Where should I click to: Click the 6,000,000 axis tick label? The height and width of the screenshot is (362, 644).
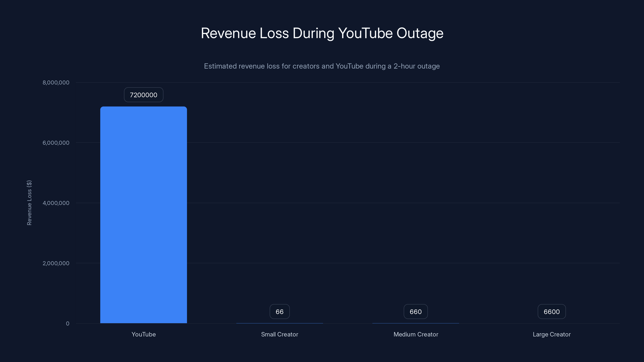point(56,143)
